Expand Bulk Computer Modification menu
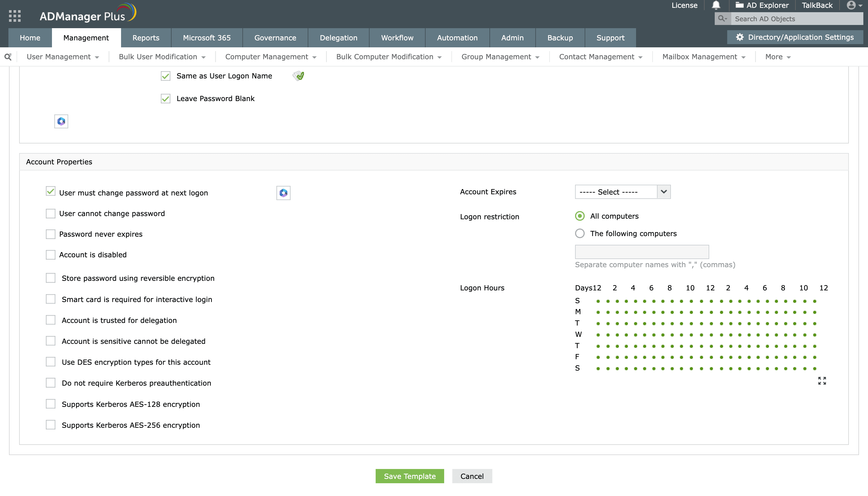The width and height of the screenshot is (868, 496). point(389,57)
